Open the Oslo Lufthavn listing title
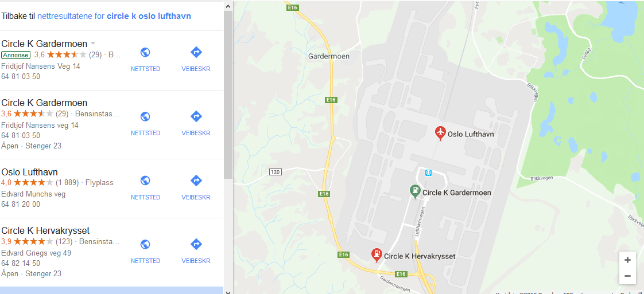644x294 pixels. click(30, 172)
